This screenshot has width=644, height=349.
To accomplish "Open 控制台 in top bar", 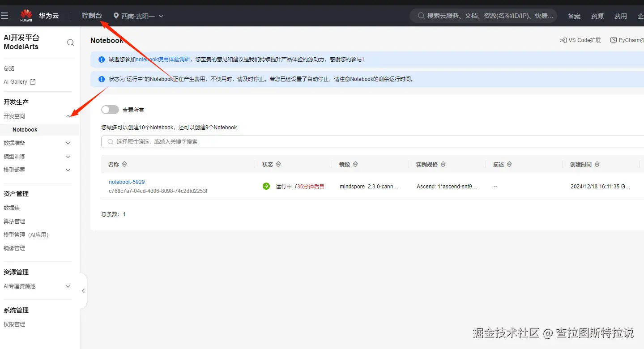I will pos(92,16).
